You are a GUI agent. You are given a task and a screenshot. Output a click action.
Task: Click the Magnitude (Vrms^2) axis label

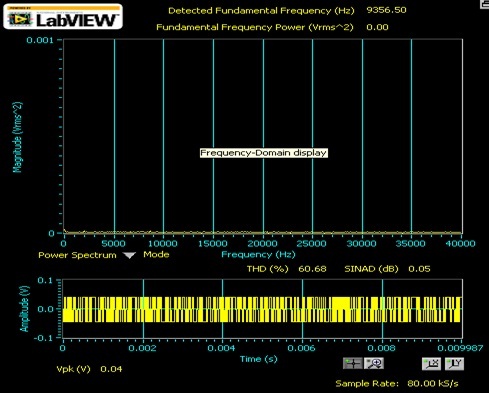[x=17, y=137]
